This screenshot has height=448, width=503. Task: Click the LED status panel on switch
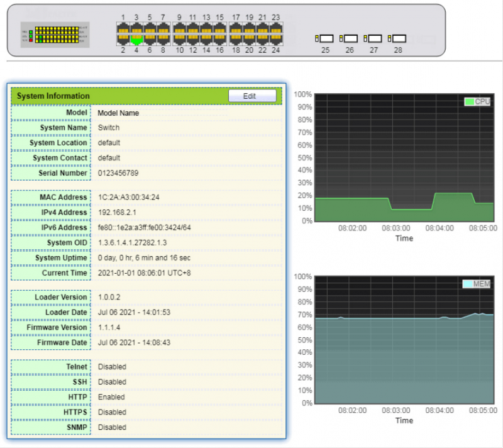pyautogui.click(x=55, y=35)
